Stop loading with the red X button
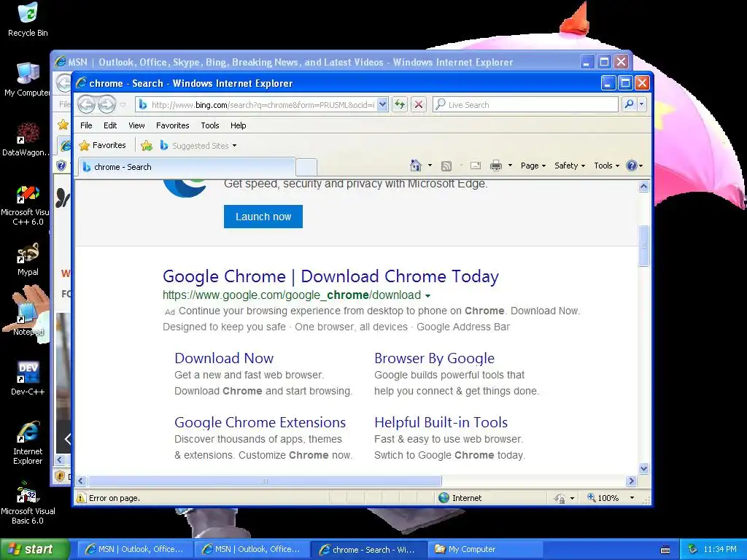 pos(419,104)
